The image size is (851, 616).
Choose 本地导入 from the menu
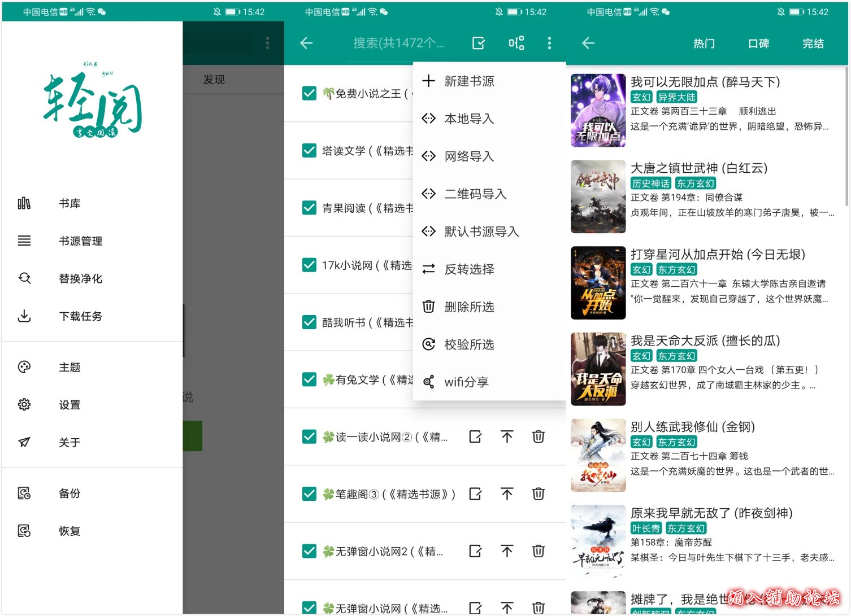pos(489,119)
